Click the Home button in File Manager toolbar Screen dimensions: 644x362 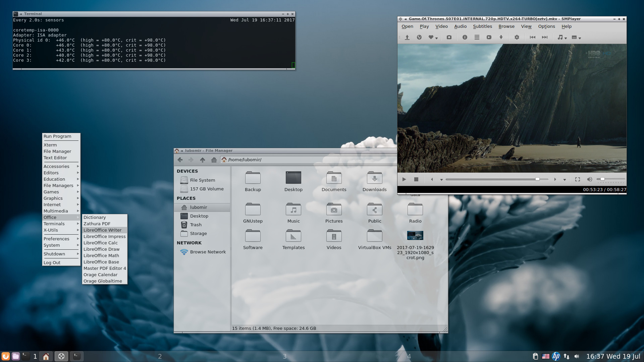214,160
